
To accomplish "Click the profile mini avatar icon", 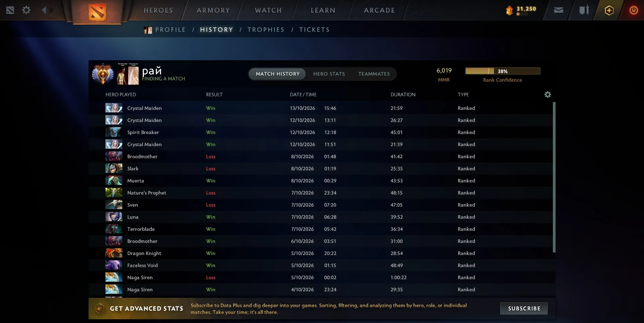I will click(148, 30).
